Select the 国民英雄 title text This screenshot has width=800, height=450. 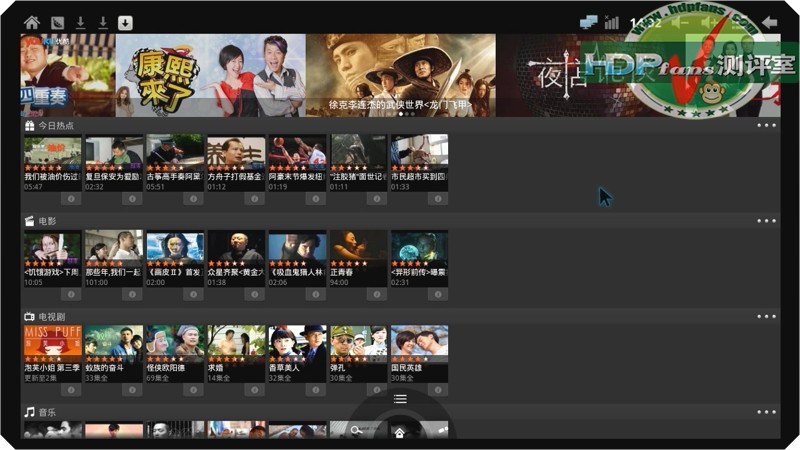pyautogui.click(x=407, y=367)
